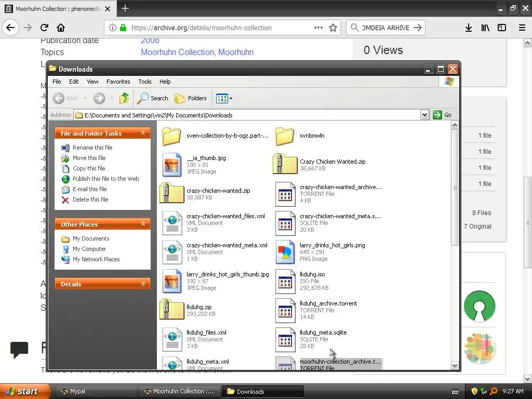Select crazy-chicken-wanted_files.xml icon
Screen dimensions: 532x399
point(171,223)
